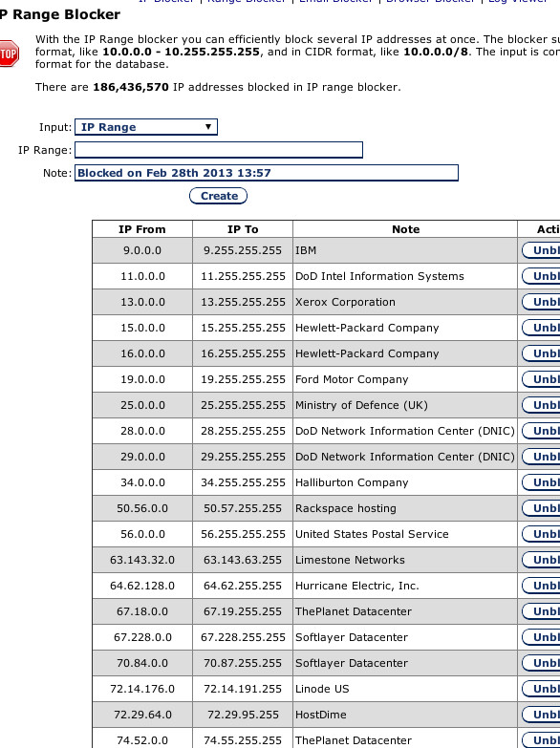Click the Note column header
The width and height of the screenshot is (560, 748).
tap(405, 229)
